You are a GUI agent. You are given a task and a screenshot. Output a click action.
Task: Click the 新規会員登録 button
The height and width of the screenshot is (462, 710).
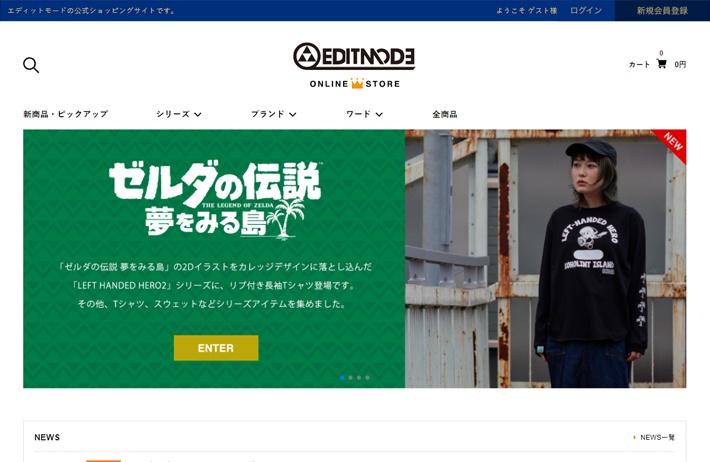click(662, 10)
